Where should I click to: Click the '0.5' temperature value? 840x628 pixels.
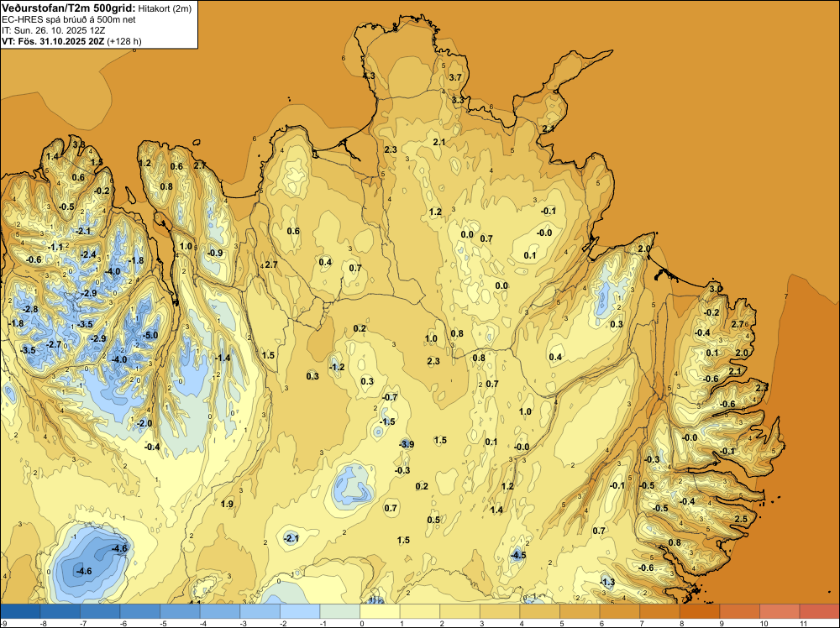point(433,520)
